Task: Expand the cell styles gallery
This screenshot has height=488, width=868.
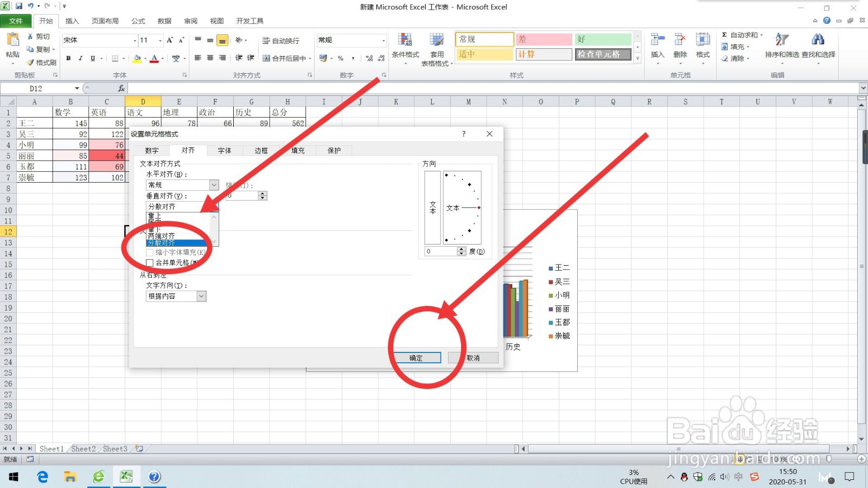Action: pos(637,58)
